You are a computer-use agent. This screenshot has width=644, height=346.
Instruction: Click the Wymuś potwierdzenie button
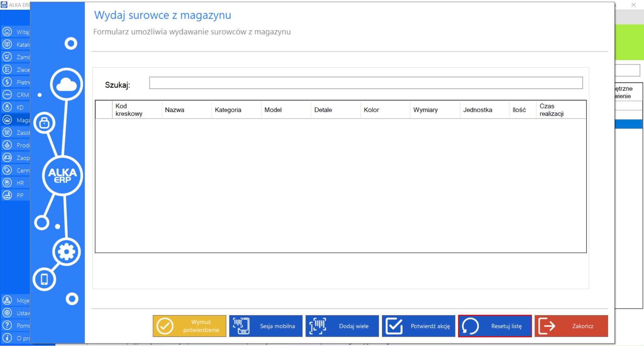click(x=190, y=326)
